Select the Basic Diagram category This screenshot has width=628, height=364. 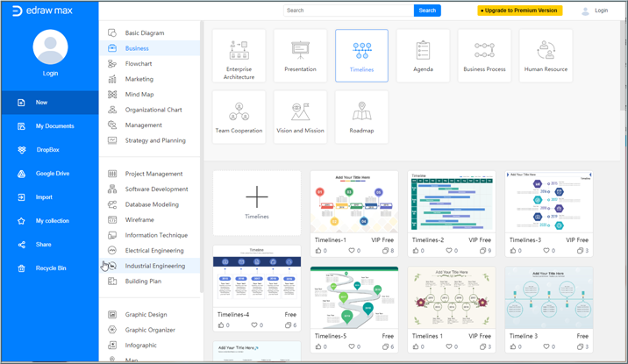[149, 32]
